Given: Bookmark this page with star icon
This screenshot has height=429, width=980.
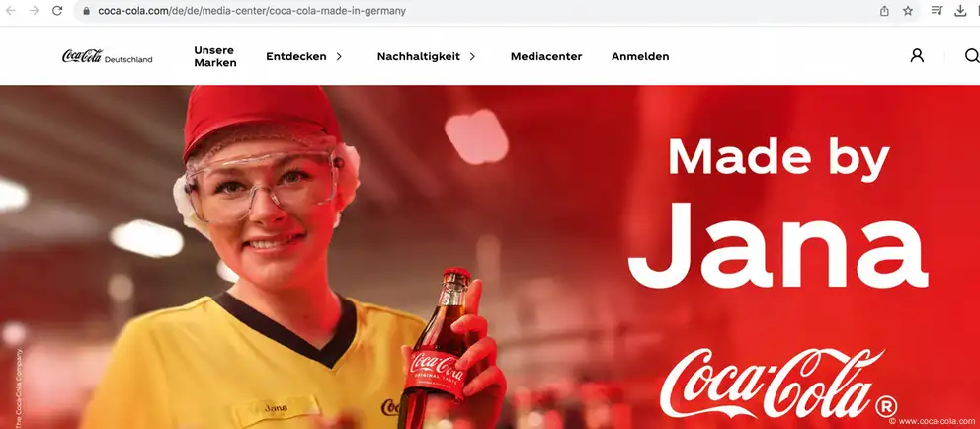Looking at the screenshot, I should (908, 11).
